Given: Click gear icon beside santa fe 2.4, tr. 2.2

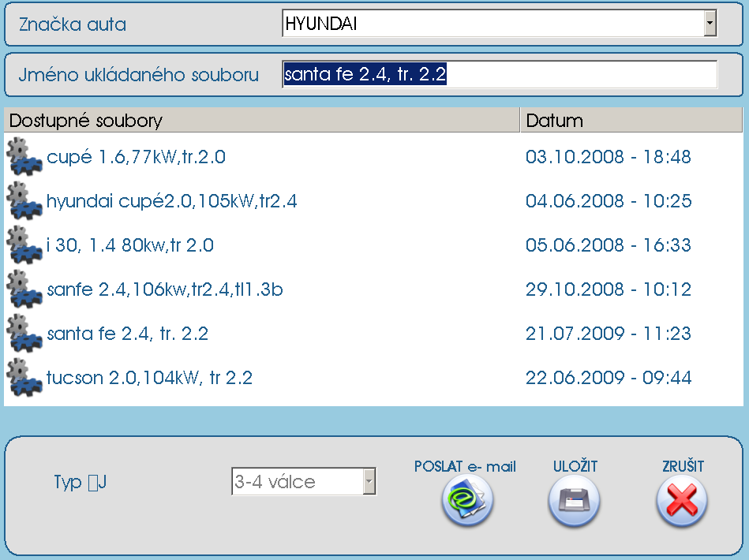Looking at the screenshot, I should coord(24,333).
